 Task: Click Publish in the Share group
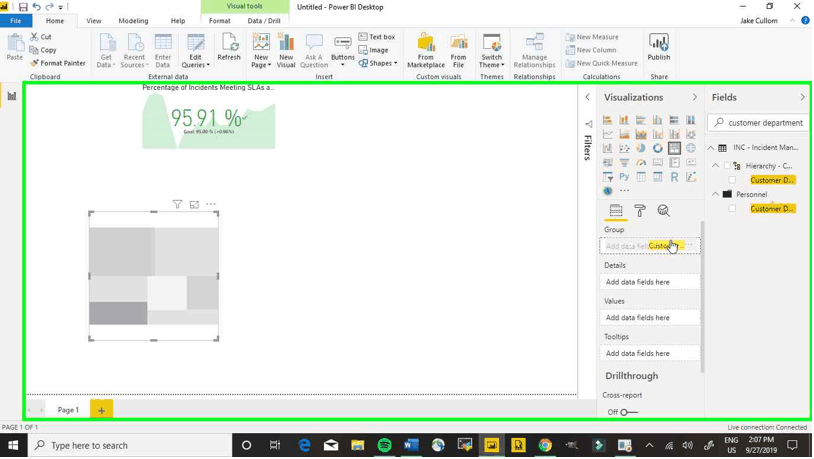click(x=659, y=48)
